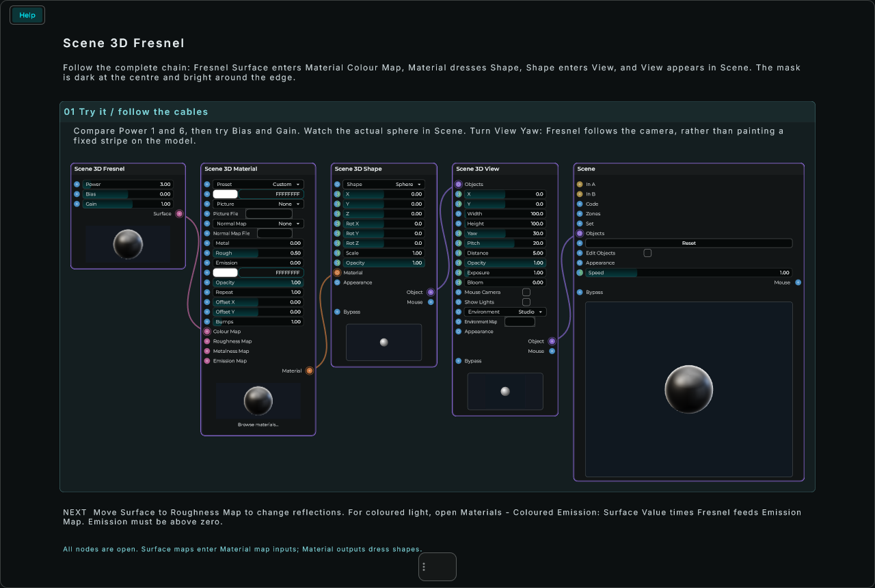Viewport: 875px width, 588px height.
Task: Click the Picture File input field
Action: 269,214
